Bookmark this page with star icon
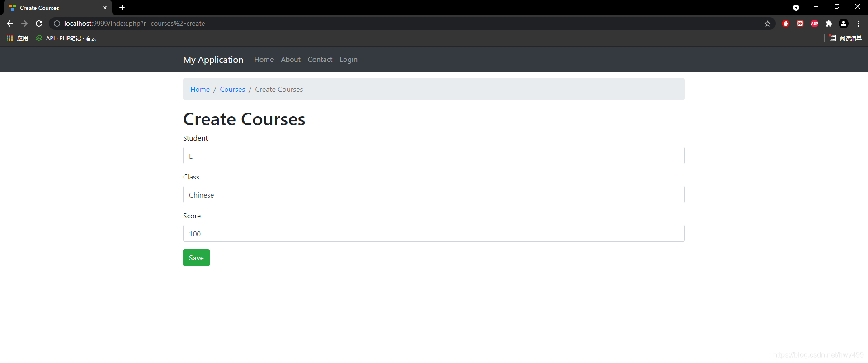The image size is (868, 363). 768,24
